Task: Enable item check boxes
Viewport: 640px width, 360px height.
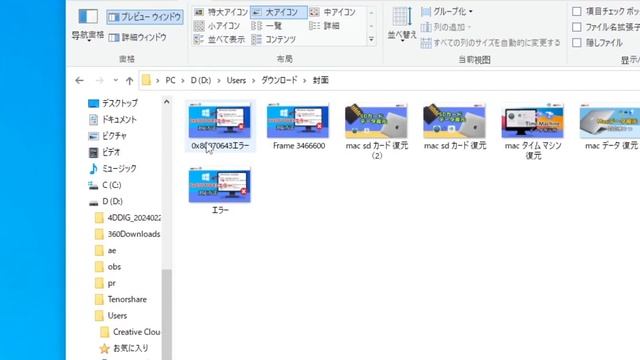Action: point(577,11)
